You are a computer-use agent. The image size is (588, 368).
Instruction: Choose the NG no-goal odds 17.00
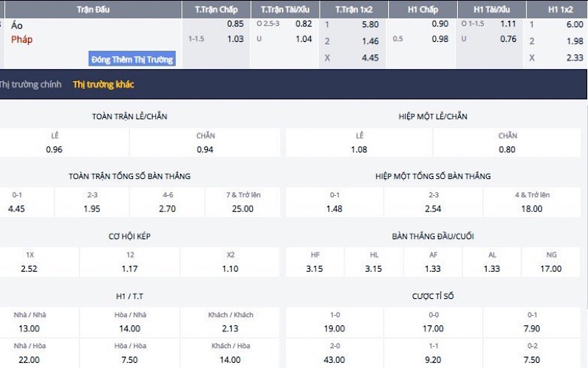551,269
